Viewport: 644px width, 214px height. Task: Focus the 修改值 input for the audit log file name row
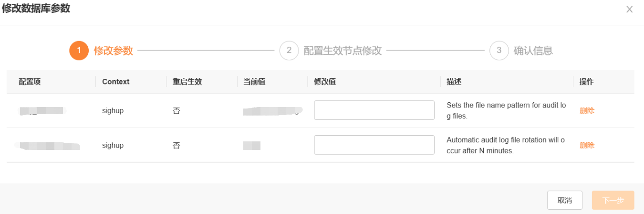[374, 110]
